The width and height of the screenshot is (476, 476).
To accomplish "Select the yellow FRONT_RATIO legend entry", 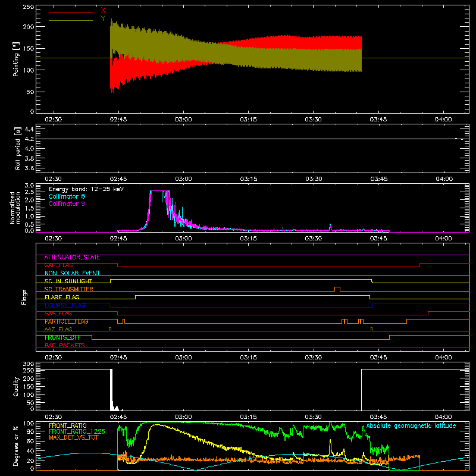I will [68, 425].
